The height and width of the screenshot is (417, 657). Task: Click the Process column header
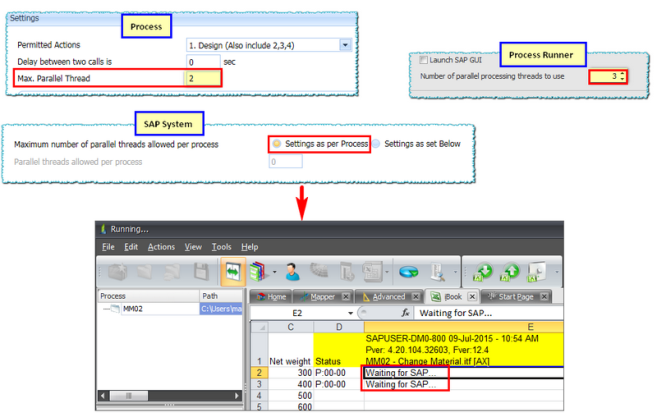[x=149, y=296]
